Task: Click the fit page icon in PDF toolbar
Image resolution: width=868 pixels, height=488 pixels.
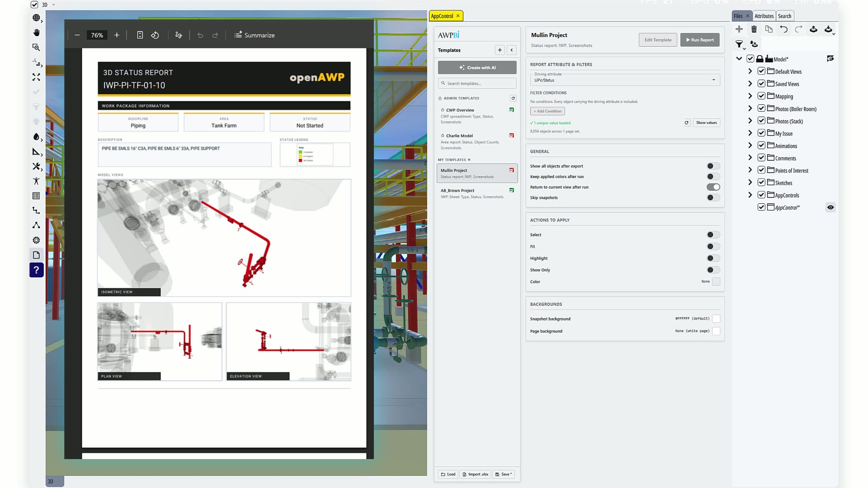Action: coord(140,35)
